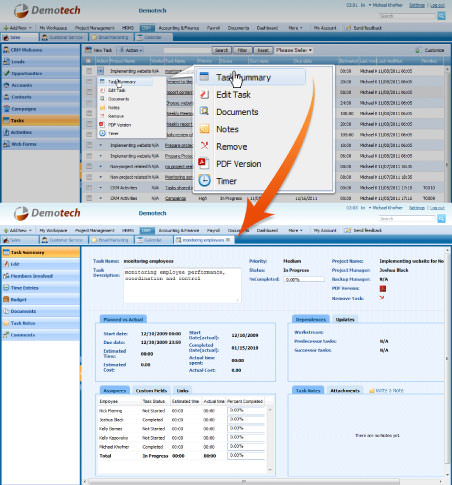This screenshot has height=485, width=452.
Task: Click the horizontal scrollbar under the task details
Action: (244, 482)
